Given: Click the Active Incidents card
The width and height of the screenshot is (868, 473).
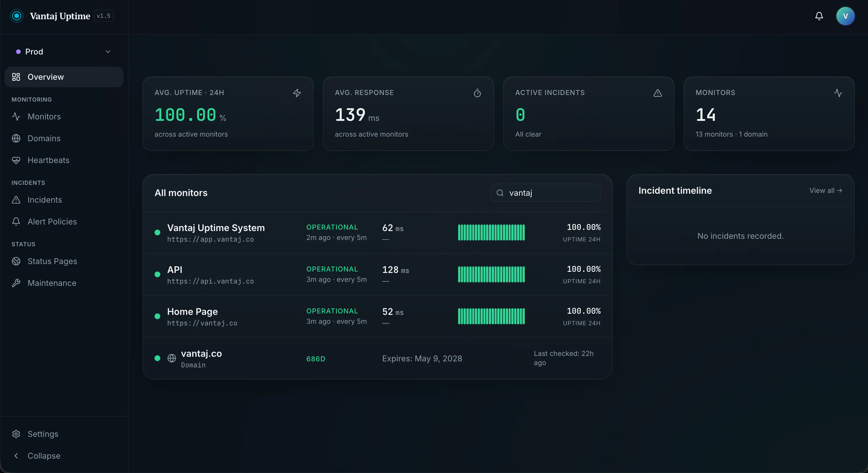Looking at the screenshot, I should click(589, 114).
